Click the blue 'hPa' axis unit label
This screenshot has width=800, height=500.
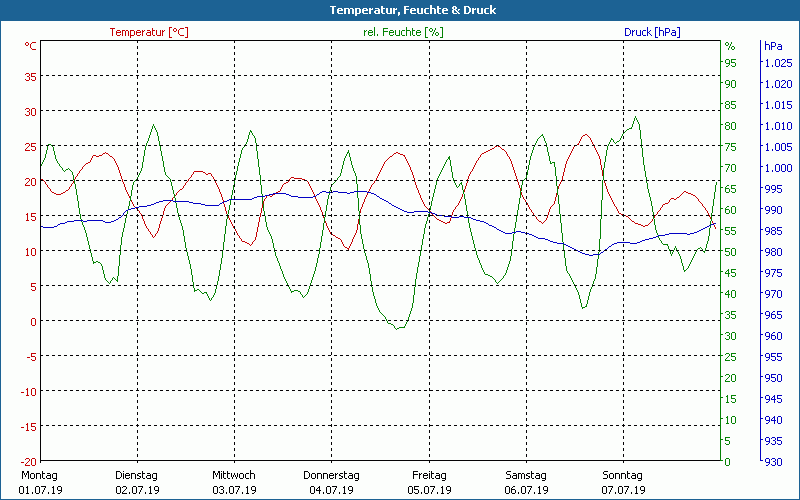[x=773, y=46]
